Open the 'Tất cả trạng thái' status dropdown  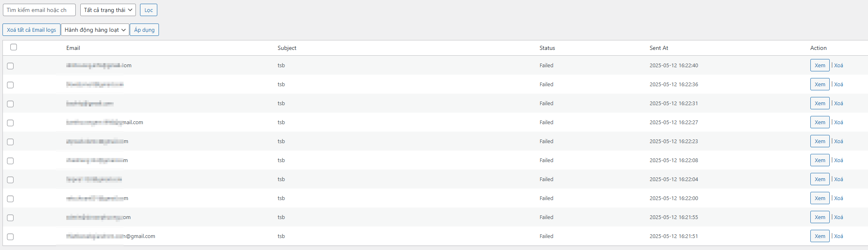[108, 10]
